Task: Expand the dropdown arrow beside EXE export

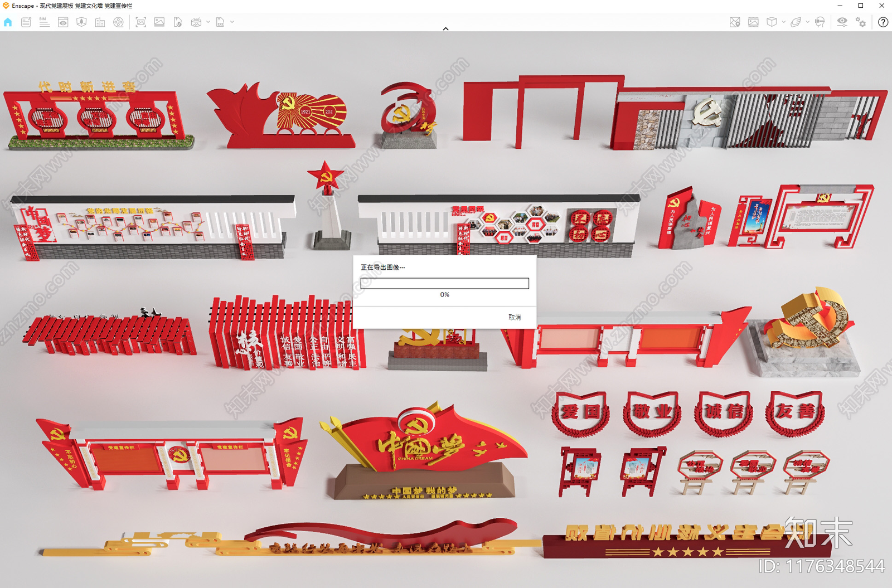Action: coord(232,22)
